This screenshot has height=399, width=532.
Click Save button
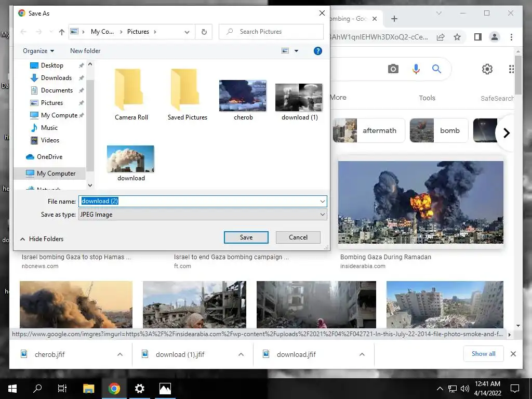point(246,237)
